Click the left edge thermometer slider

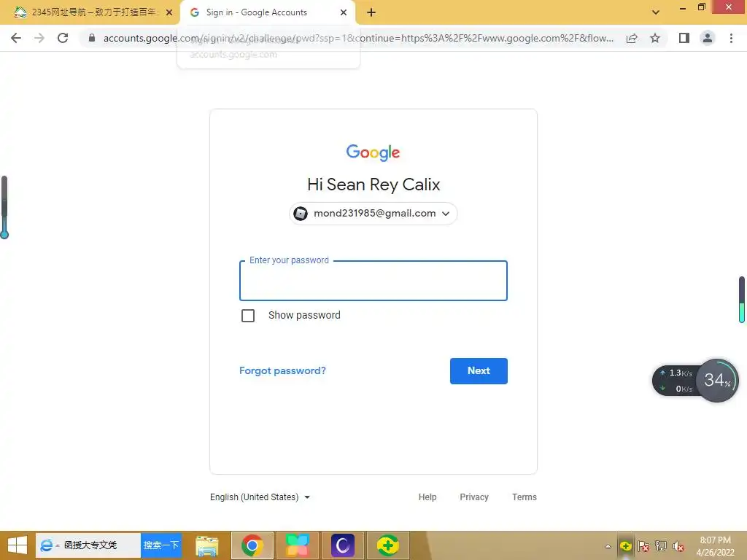(4, 207)
